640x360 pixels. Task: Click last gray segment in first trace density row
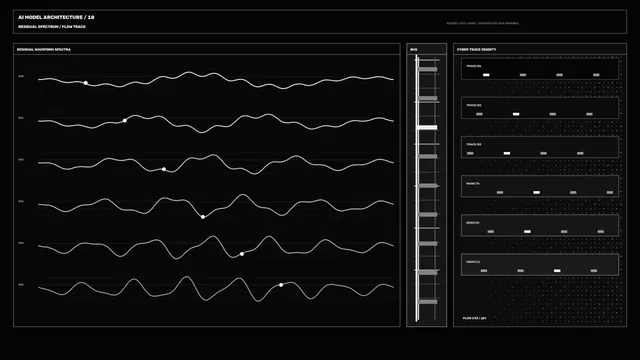pyautogui.click(x=596, y=75)
